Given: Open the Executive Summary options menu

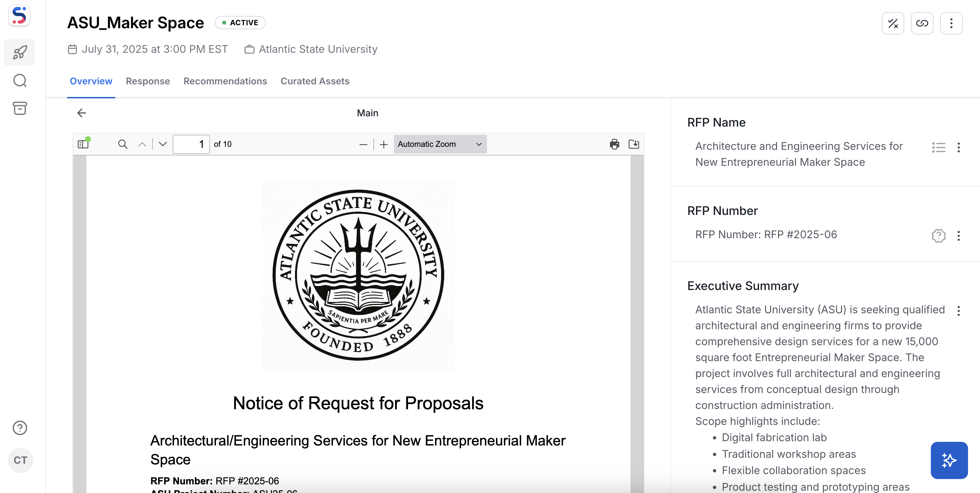Looking at the screenshot, I should pos(958,311).
